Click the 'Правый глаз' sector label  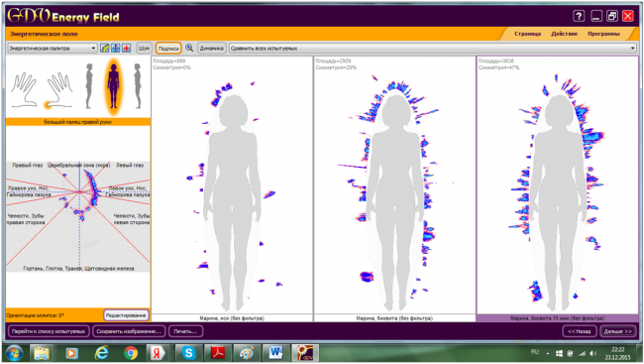[x=28, y=165]
